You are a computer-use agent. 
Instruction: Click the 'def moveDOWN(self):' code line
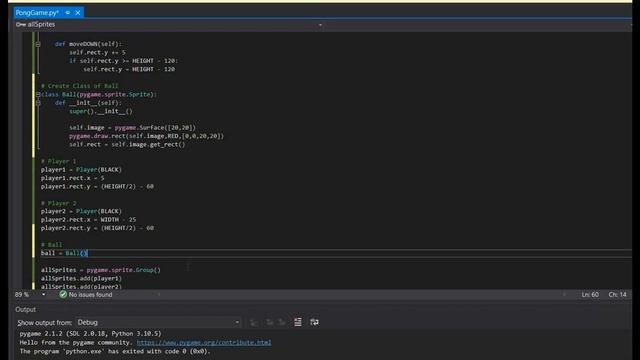click(88, 44)
